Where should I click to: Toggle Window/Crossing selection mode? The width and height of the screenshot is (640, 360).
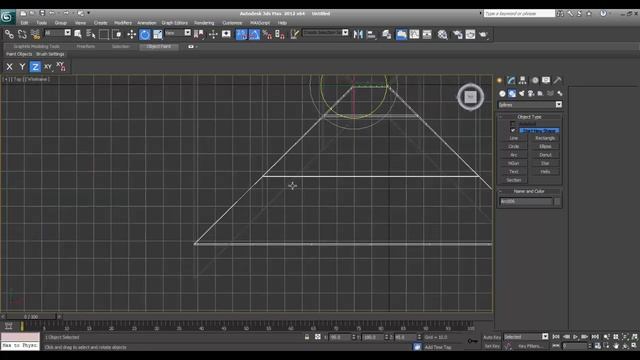coord(117,34)
